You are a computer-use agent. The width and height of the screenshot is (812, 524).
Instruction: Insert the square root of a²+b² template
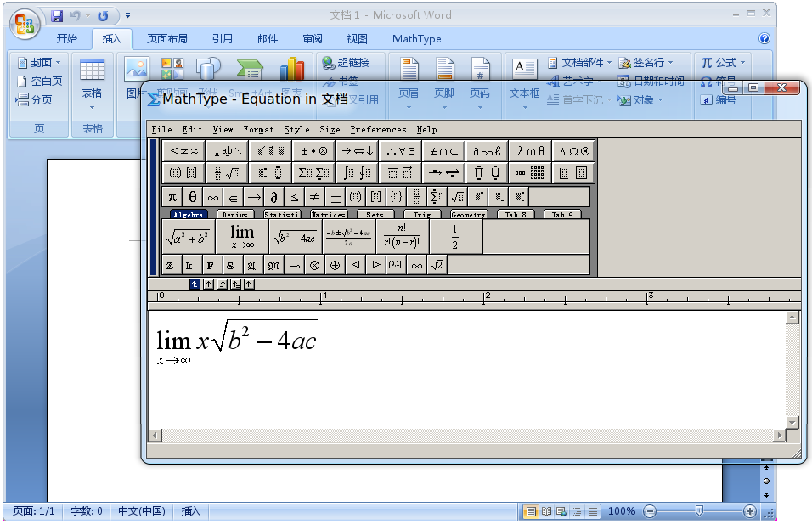click(x=189, y=237)
